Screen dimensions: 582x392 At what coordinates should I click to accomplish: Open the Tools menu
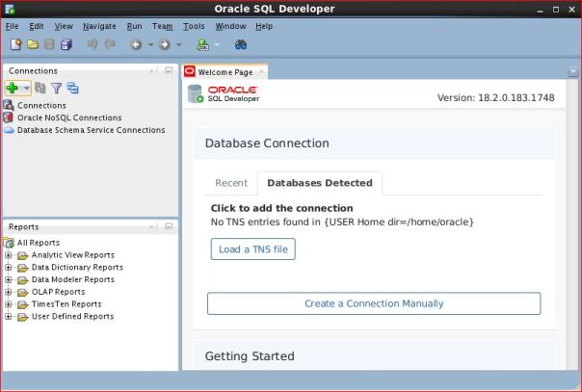194,26
